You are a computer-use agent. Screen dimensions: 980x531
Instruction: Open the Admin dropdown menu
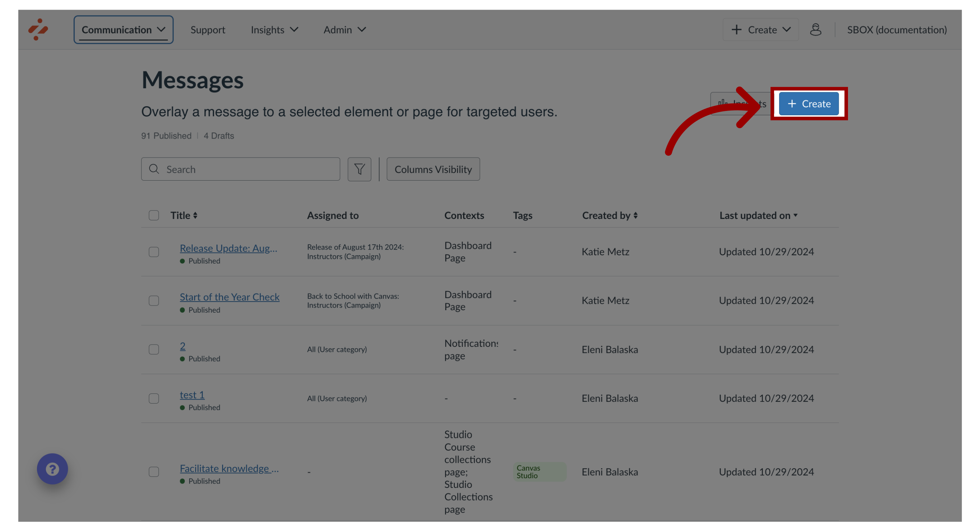(x=345, y=30)
